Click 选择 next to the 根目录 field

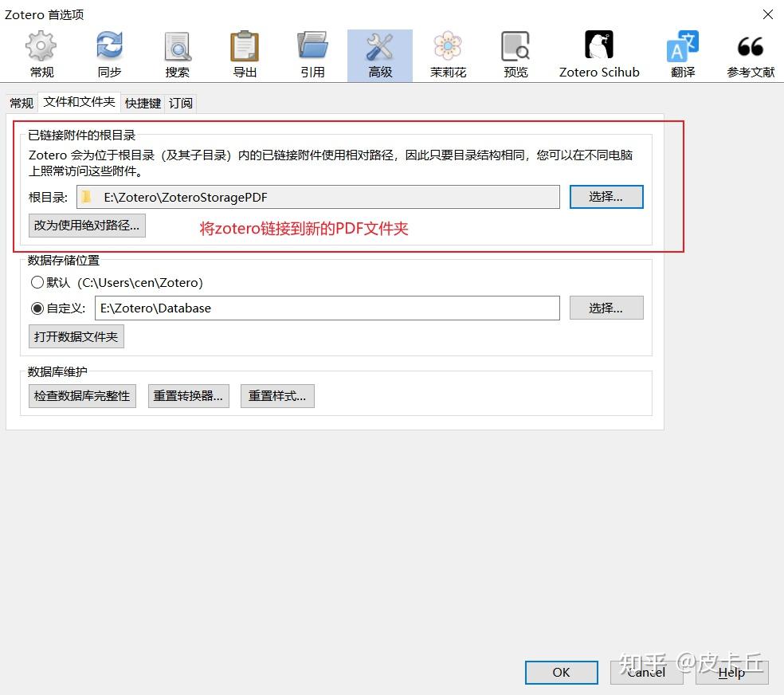[606, 197]
